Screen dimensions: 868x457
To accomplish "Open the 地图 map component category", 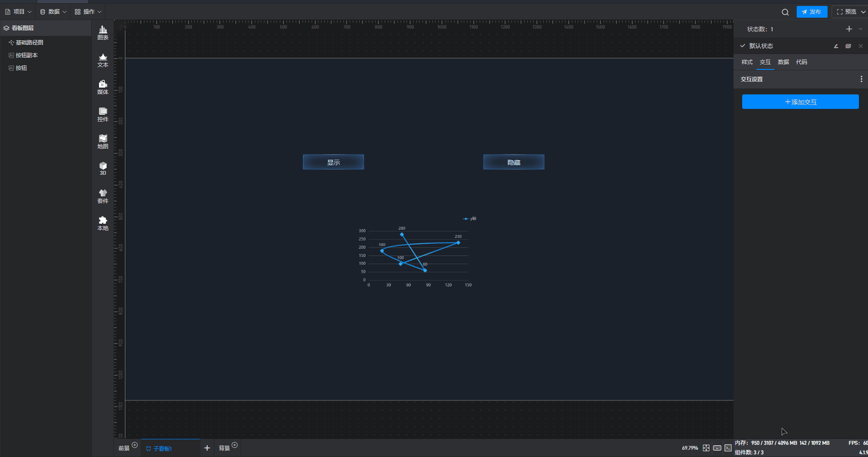I will pyautogui.click(x=103, y=142).
